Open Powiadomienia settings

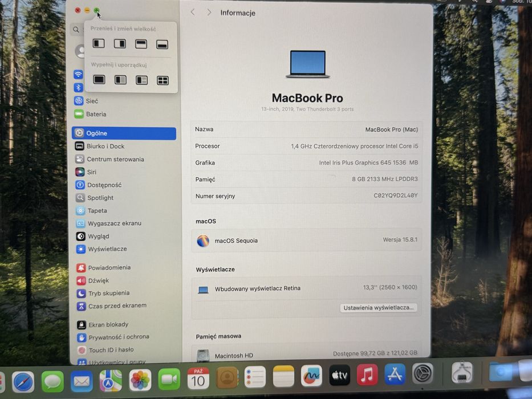[124, 268]
